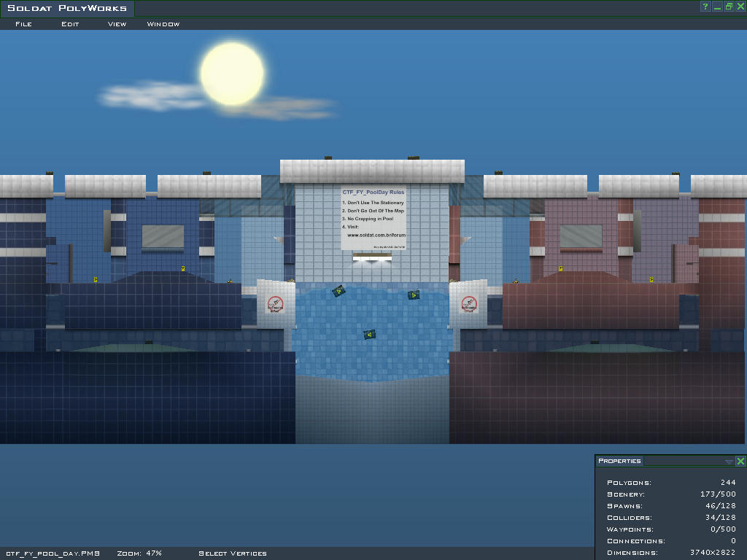
Task: Click the Properties panel title tab
Action: pyautogui.click(x=619, y=461)
